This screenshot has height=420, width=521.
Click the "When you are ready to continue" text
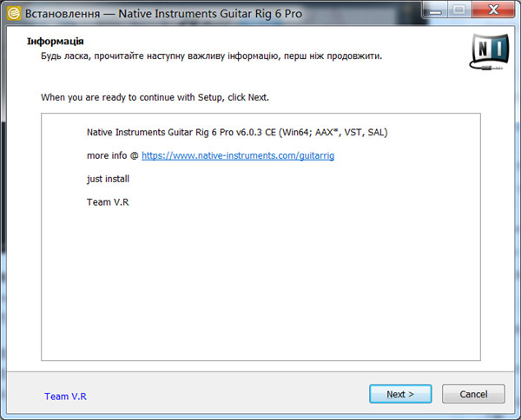(161, 97)
